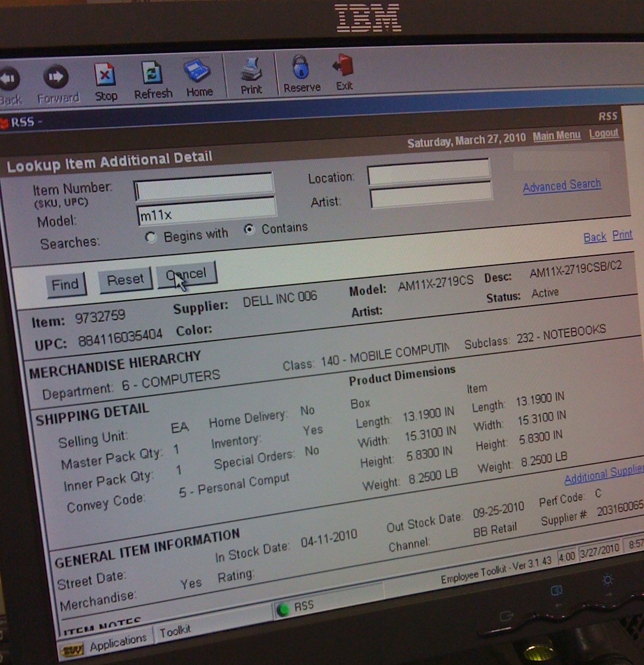Image resolution: width=644 pixels, height=665 pixels.
Task: Click the Back link below Advanced Search
Action: pyautogui.click(x=595, y=237)
